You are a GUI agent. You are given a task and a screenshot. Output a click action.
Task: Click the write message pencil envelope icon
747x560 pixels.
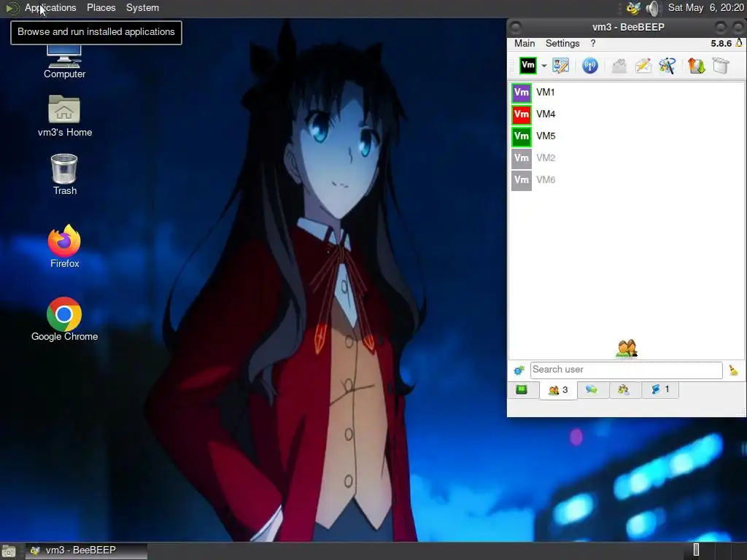click(643, 65)
